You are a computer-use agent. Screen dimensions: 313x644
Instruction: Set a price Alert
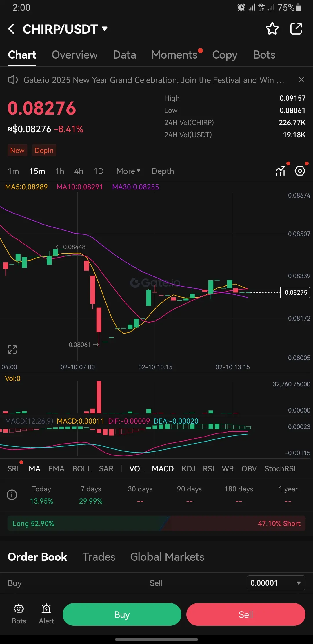pyautogui.click(x=46, y=614)
